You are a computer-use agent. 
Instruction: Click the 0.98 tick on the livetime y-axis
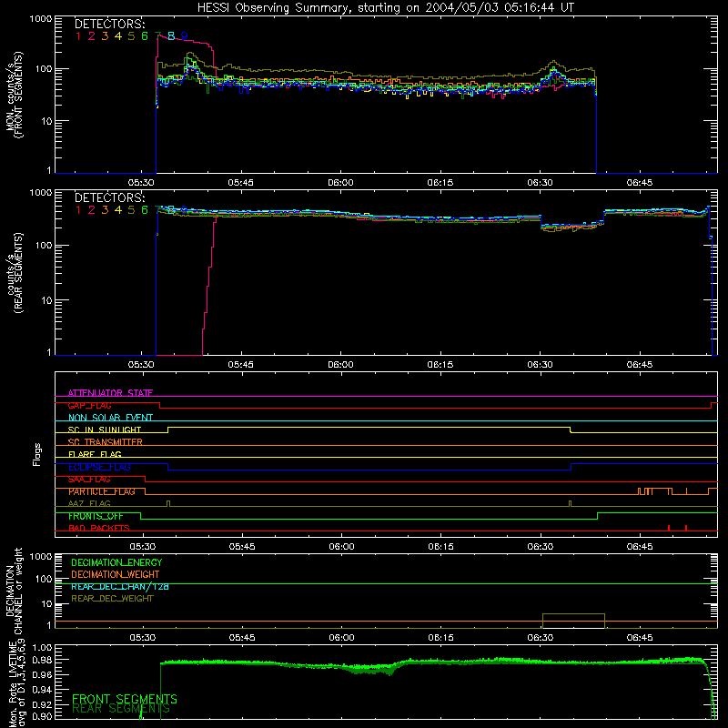pos(43,660)
